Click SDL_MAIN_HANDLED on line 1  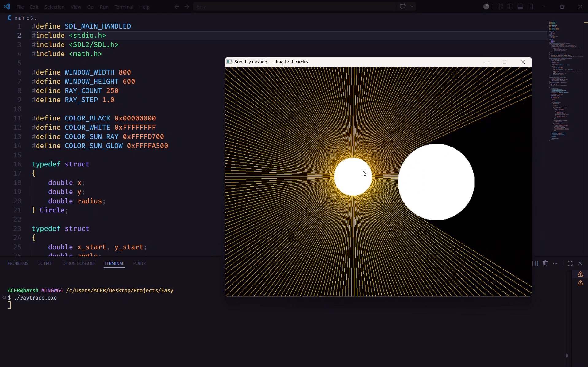point(98,26)
